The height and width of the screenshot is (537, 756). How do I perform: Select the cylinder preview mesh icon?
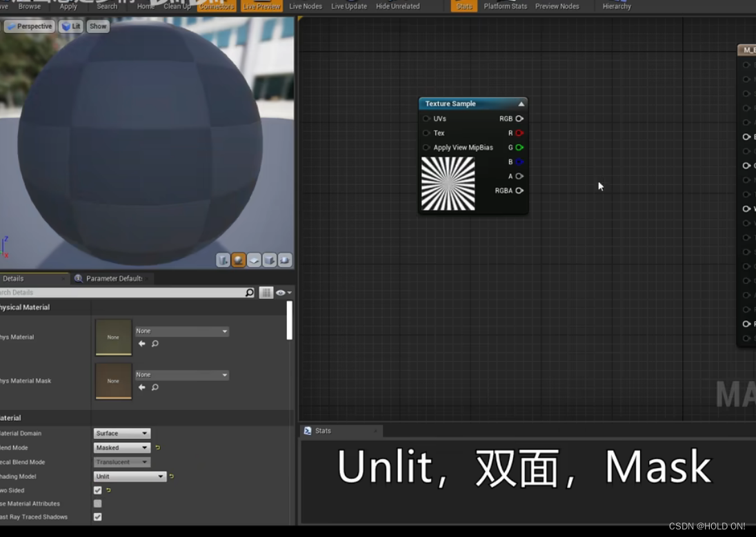(223, 260)
